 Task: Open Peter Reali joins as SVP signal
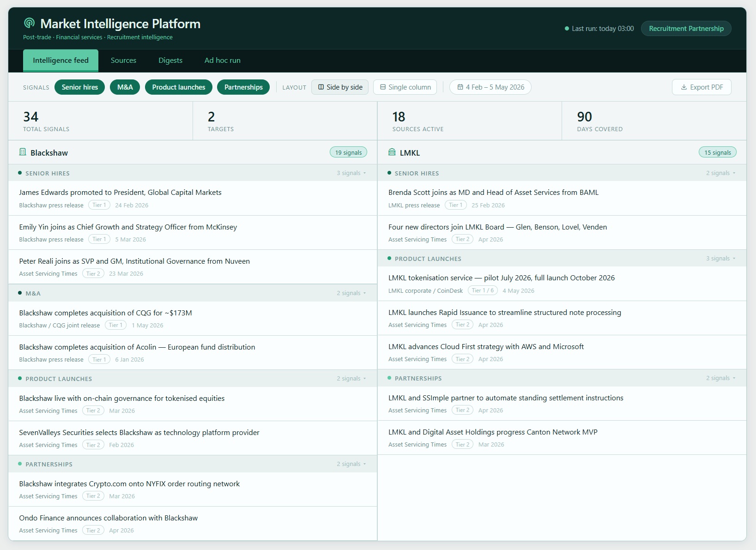pyautogui.click(x=193, y=267)
